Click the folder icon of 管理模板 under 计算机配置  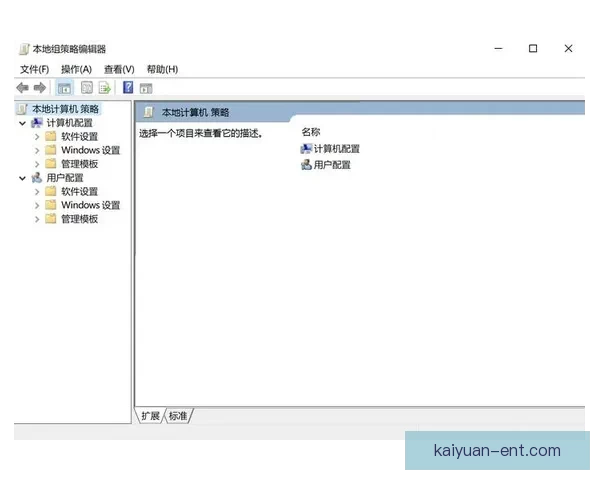pos(51,164)
